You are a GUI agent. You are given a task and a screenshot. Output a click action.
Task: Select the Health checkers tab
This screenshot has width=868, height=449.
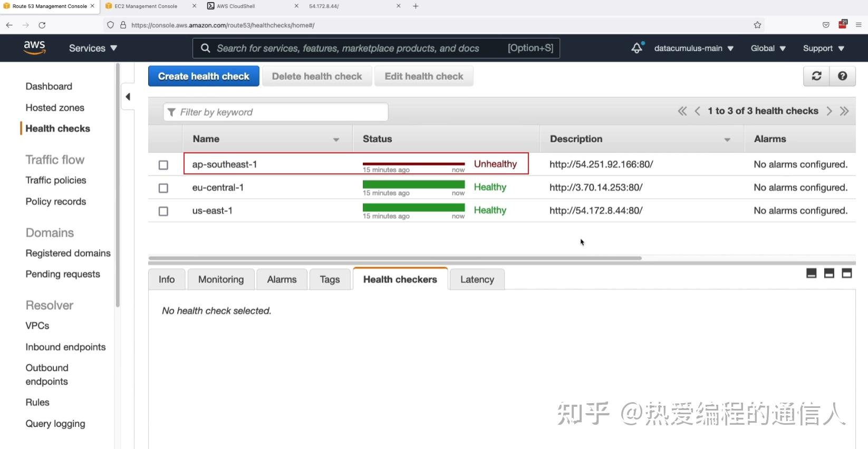pyautogui.click(x=400, y=279)
